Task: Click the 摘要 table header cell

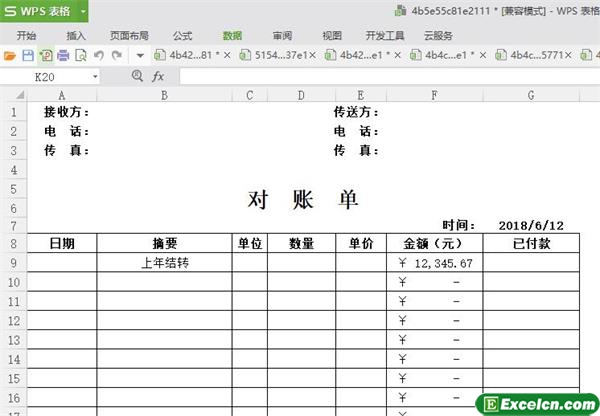Action: pyautogui.click(x=165, y=243)
